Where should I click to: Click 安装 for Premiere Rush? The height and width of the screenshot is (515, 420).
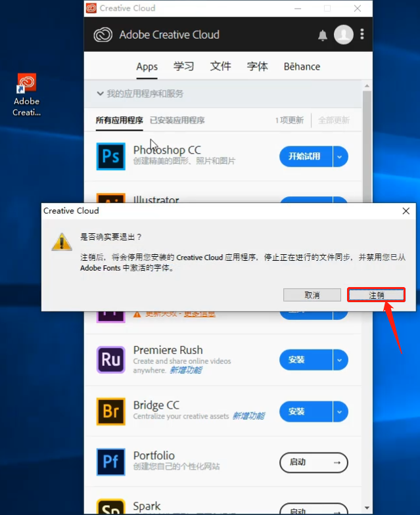(x=306, y=360)
